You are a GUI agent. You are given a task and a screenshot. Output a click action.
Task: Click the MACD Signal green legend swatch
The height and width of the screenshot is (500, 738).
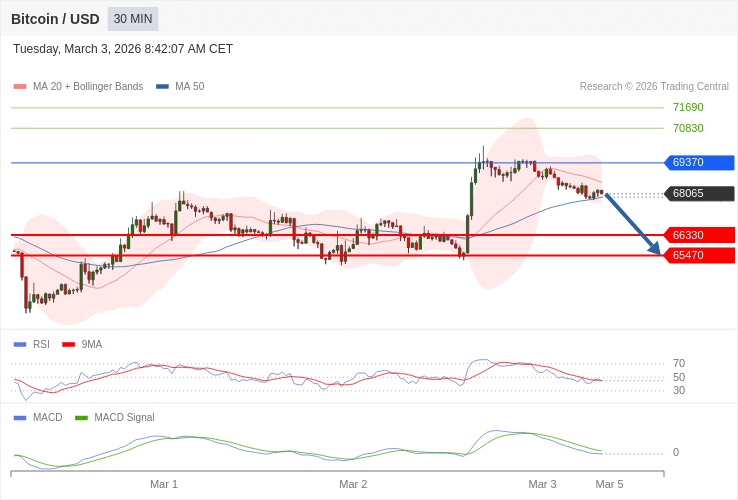click(81, 418)
